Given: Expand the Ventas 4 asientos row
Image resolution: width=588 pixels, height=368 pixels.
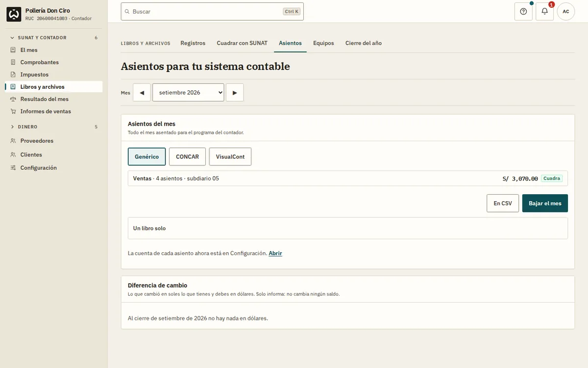Looking at the screenshot, I should click(348, 179).
